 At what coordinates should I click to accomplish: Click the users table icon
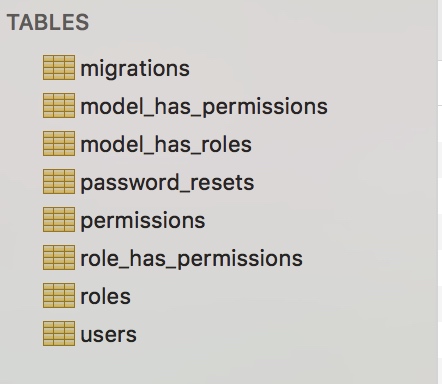59,334
